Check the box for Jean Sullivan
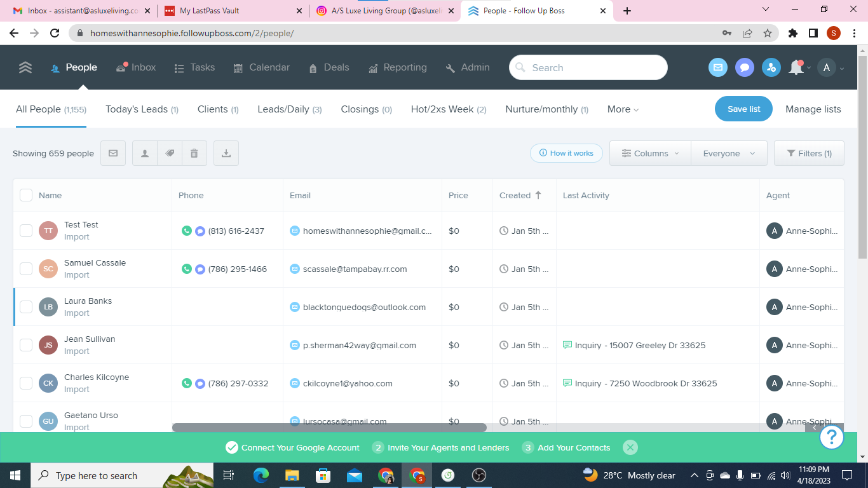Image resolution: width=868 pixels, height=488 pixels. pos(26,345)
